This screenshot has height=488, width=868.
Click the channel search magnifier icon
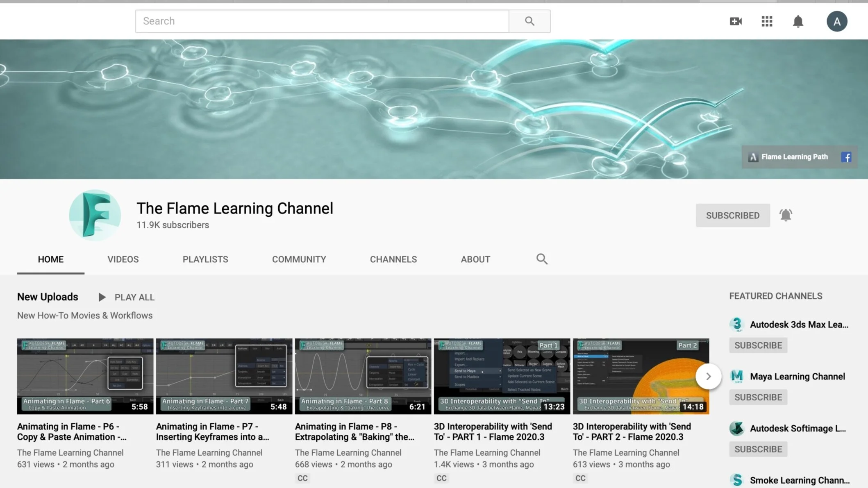542,259
